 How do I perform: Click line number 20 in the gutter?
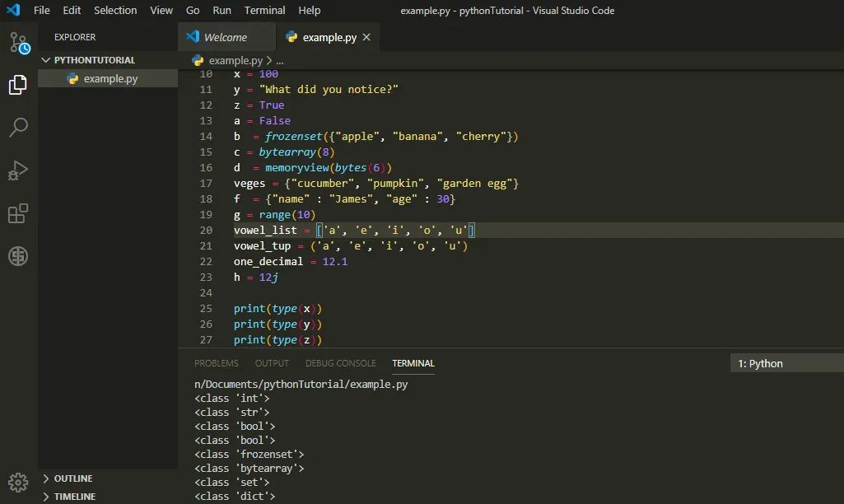point(206,231)
